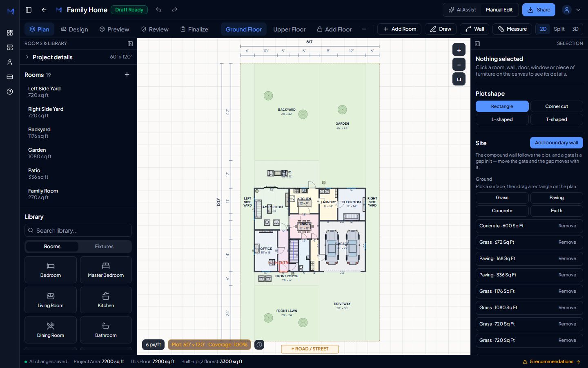Select the Rectangle plot shape
Viewport: 588px width, 368px height.
tap(502, 106)
